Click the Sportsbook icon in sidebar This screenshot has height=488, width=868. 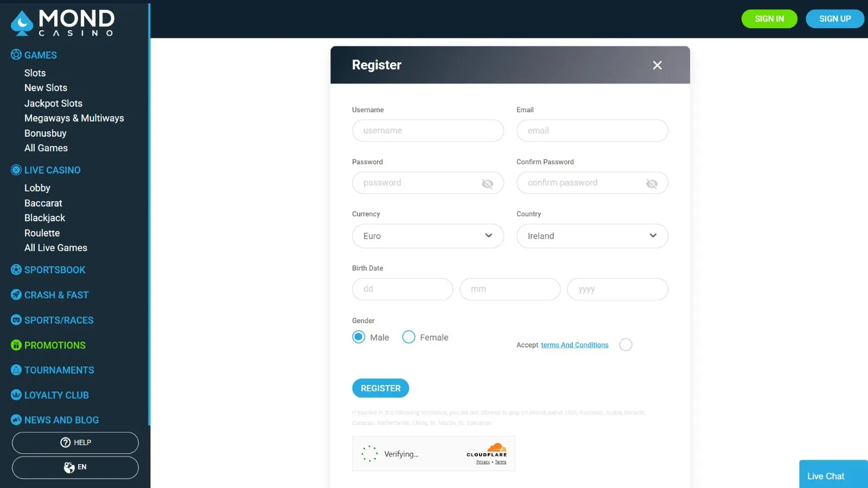pyautogui.click(x=16, y=269)
